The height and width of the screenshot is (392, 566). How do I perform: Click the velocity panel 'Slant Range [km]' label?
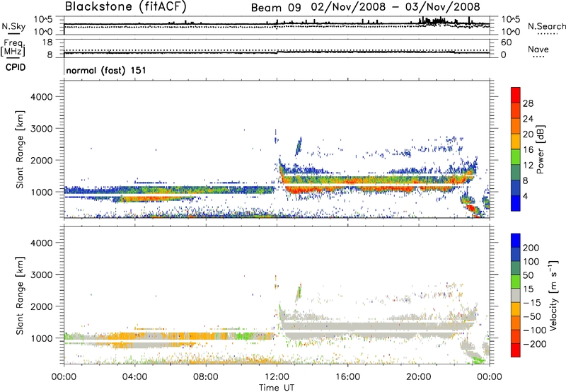tap(20, 296)
